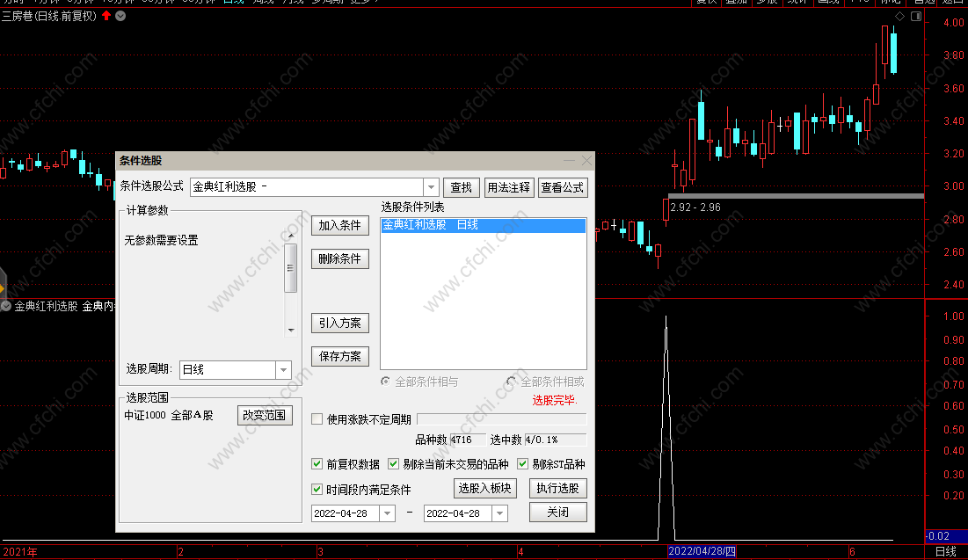The image size is (968, 560).
Task: Toggle 剔除ST品种 checkbox
Action: click(523, 463)
